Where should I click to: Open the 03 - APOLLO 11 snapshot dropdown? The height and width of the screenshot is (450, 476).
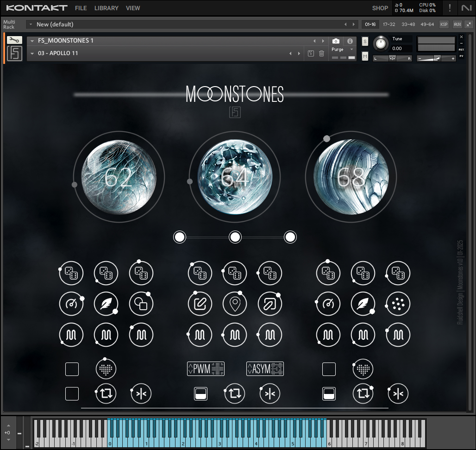tap(32, 53)
